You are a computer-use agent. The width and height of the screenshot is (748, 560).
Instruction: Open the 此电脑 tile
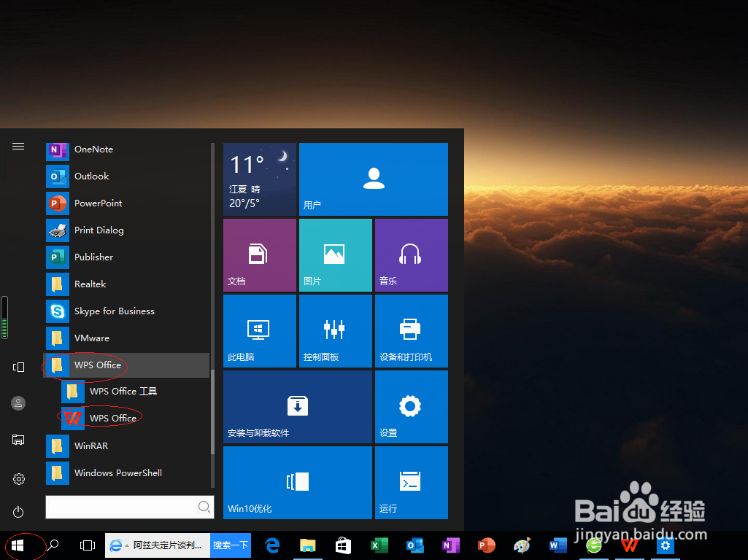coord(260,331)
